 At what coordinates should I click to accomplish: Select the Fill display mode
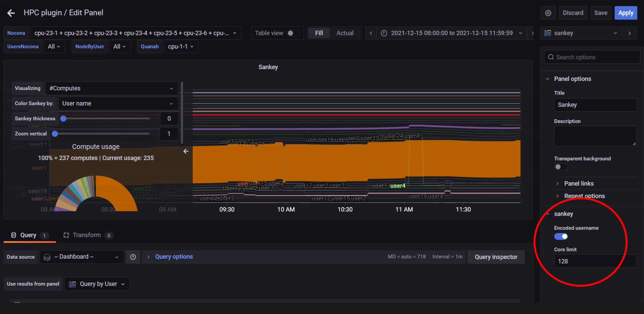(x=319, y=33)
